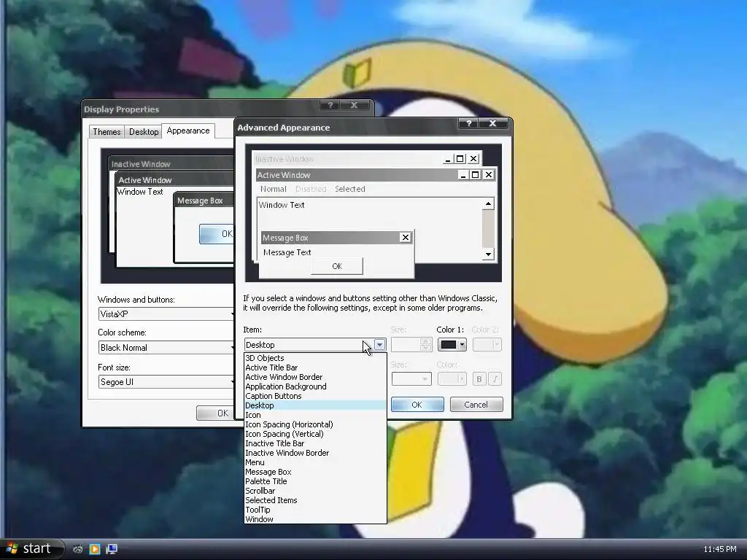The width and height of the screenshot is (747, 560).
Task: Choose Caption Buttons from the list
Action: pyautogui.click(x=315, y=396)
